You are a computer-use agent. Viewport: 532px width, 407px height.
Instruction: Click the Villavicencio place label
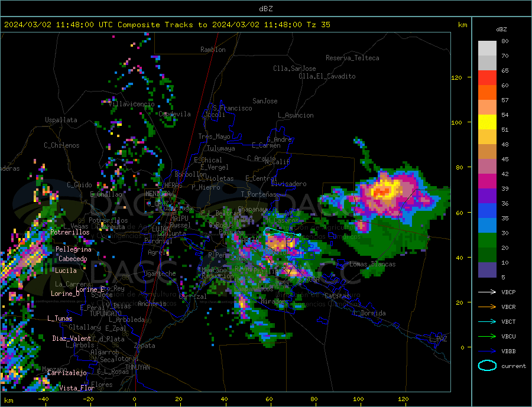pos(132,104)
